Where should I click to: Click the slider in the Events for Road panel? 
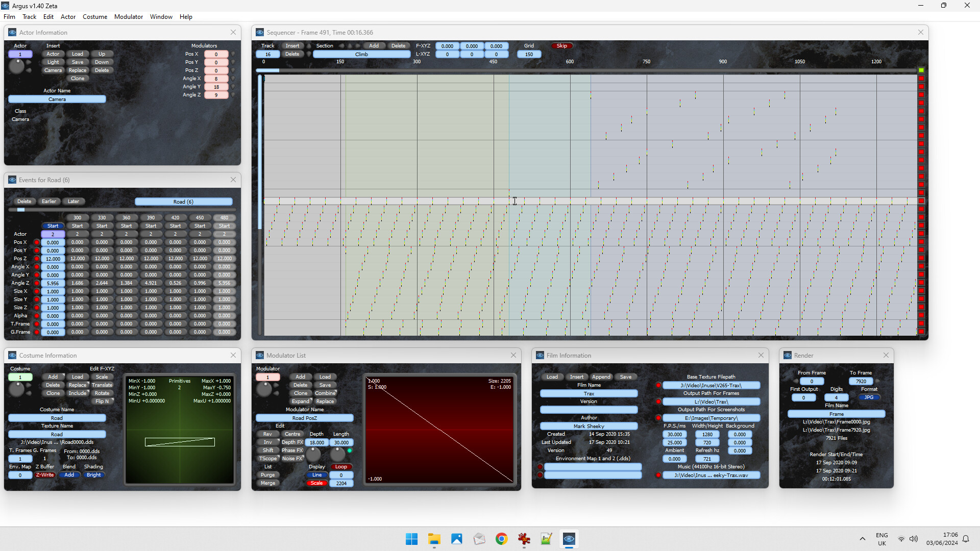20,209
